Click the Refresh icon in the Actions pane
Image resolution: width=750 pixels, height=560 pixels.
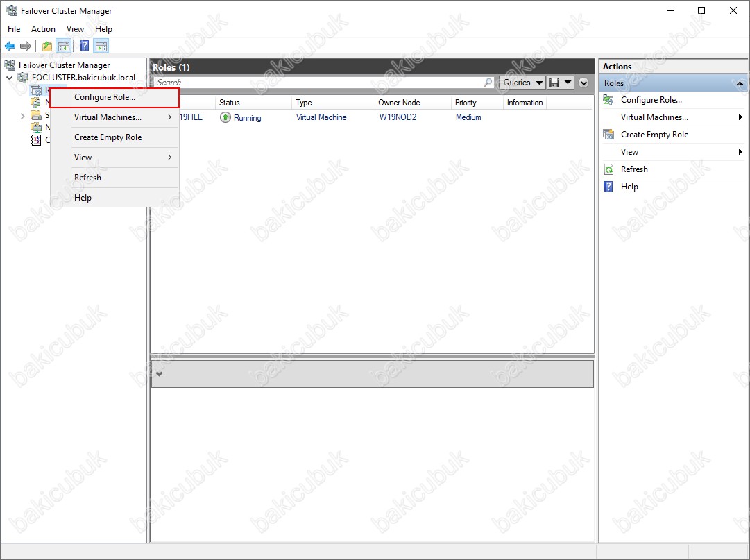coord(608,169)
